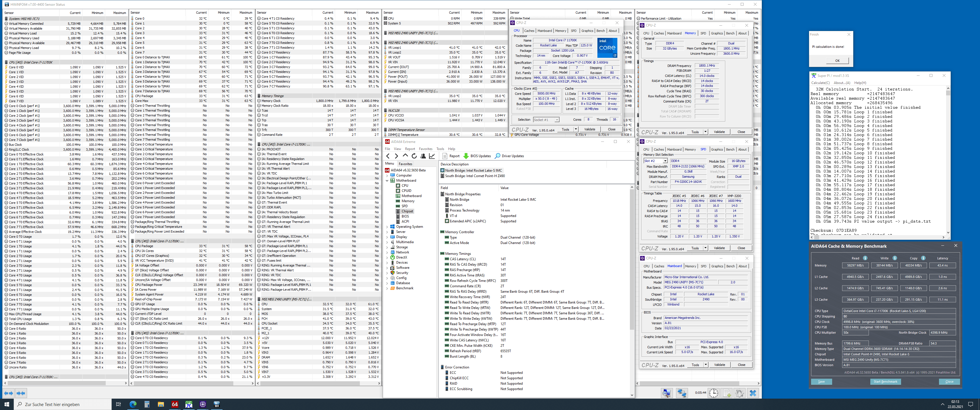This screenshot has width=980, height=410.
Task: Click HWiNFO sensor summary magnifier icon
Action: (x=667, y=393)
